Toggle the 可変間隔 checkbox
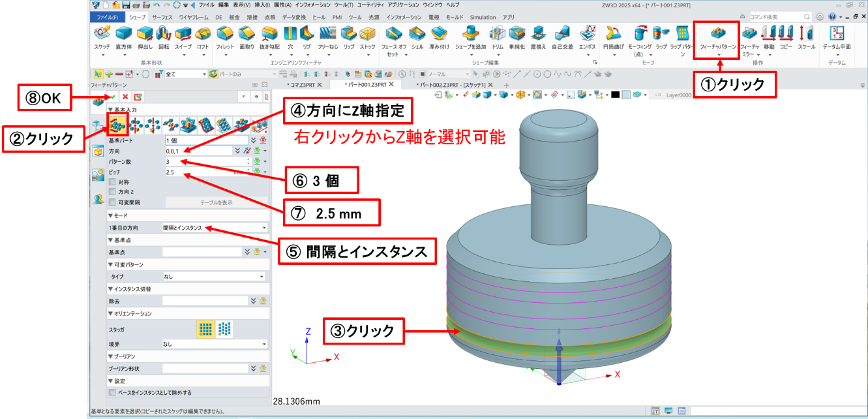 tap(112, 202)
